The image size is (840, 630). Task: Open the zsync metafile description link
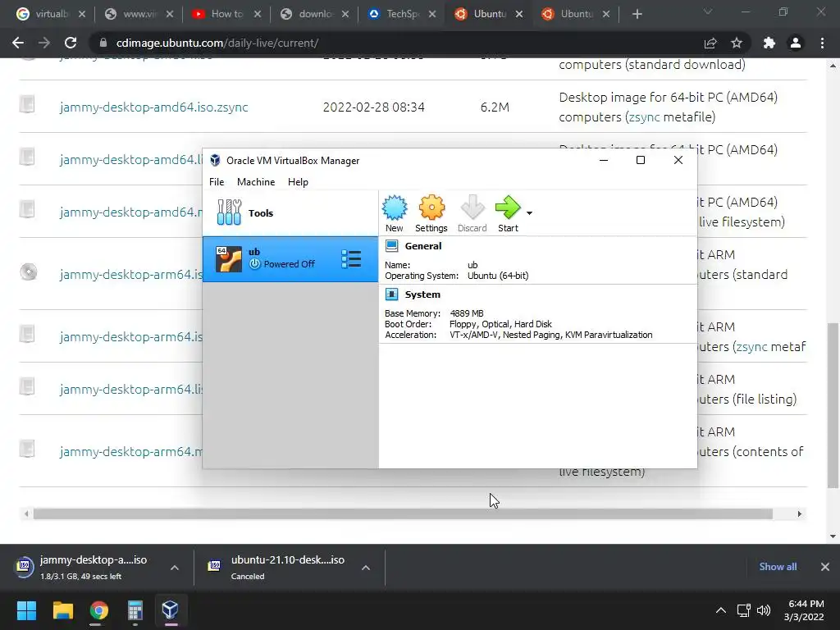coord(645,116)
